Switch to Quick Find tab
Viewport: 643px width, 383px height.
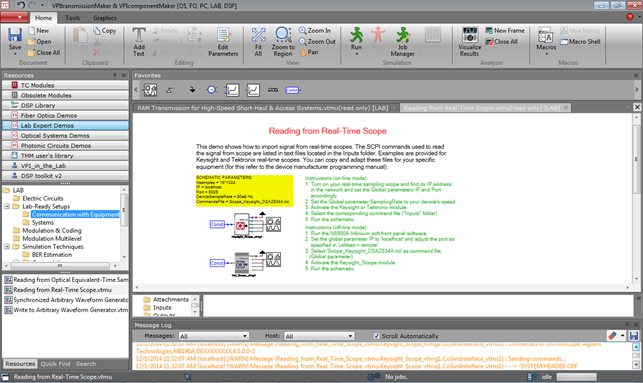[55, 364]
